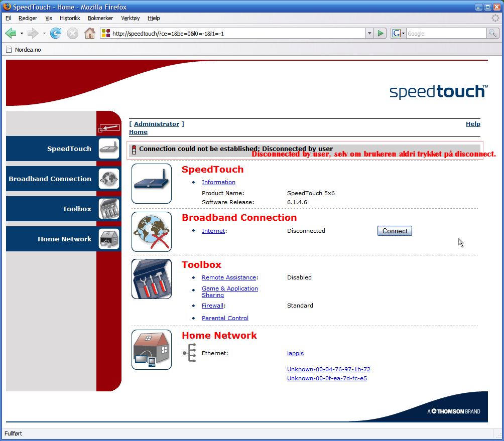This screenshot has height=441, width=504.
Task: Click the Stop loading icon
Action: tap(73, 33)
